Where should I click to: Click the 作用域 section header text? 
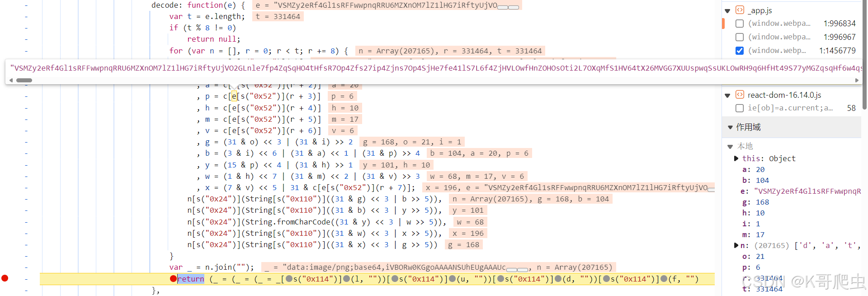tap(748, 127)
